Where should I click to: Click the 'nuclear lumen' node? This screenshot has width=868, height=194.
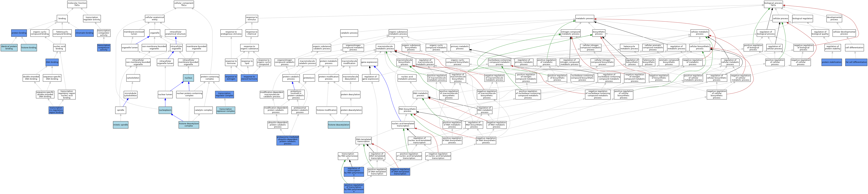click(165, 95)
